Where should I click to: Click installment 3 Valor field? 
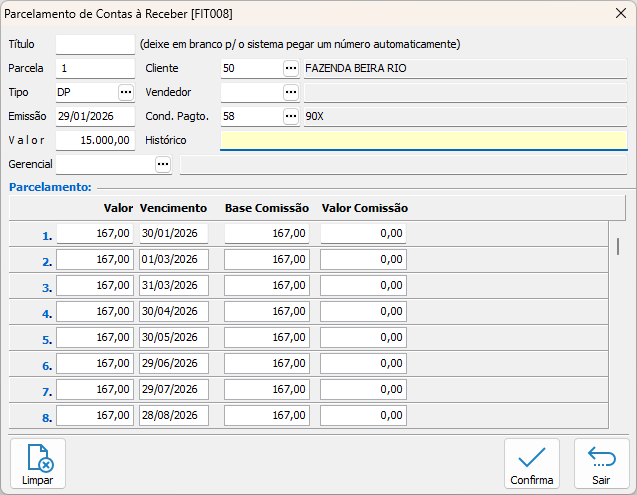click(x=95, y=285)
